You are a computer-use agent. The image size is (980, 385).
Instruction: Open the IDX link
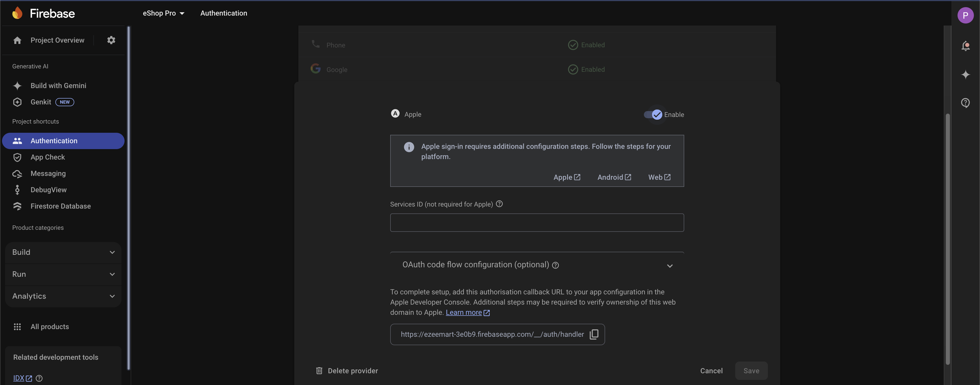22,378
